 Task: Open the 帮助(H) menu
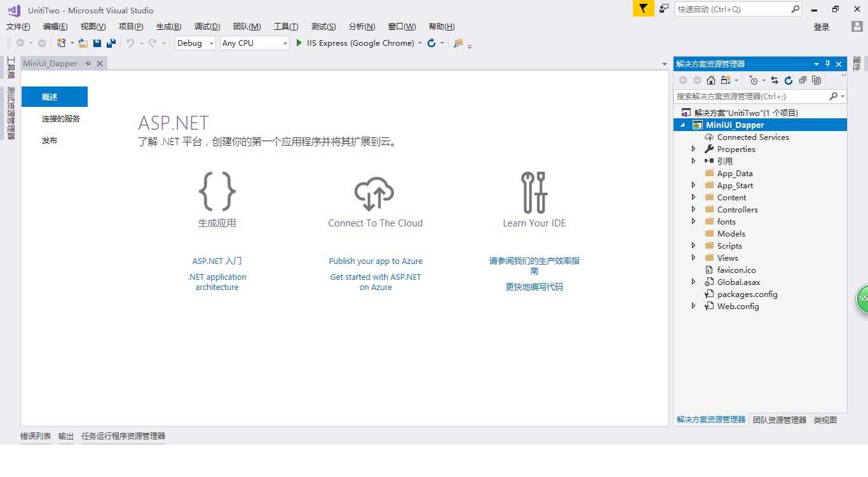point(442,27)
